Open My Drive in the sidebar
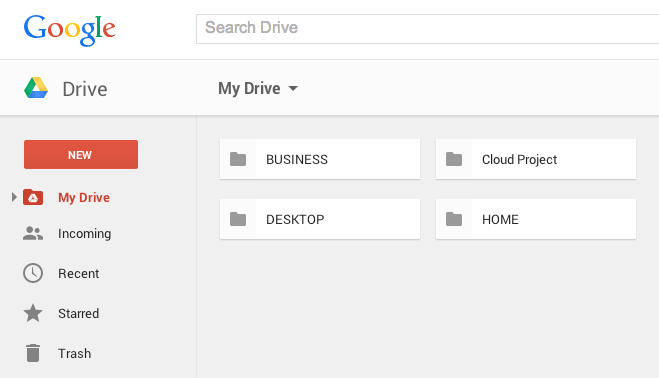The image size is (659, 378). tap(84, 198)
